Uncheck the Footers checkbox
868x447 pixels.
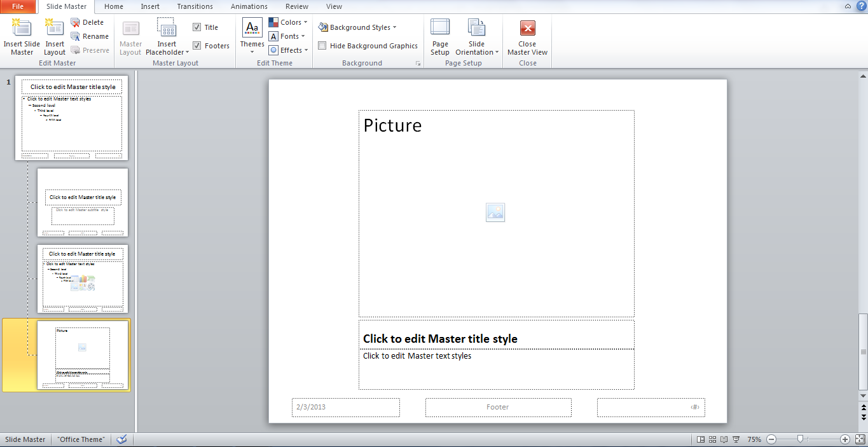coord(197,45)
